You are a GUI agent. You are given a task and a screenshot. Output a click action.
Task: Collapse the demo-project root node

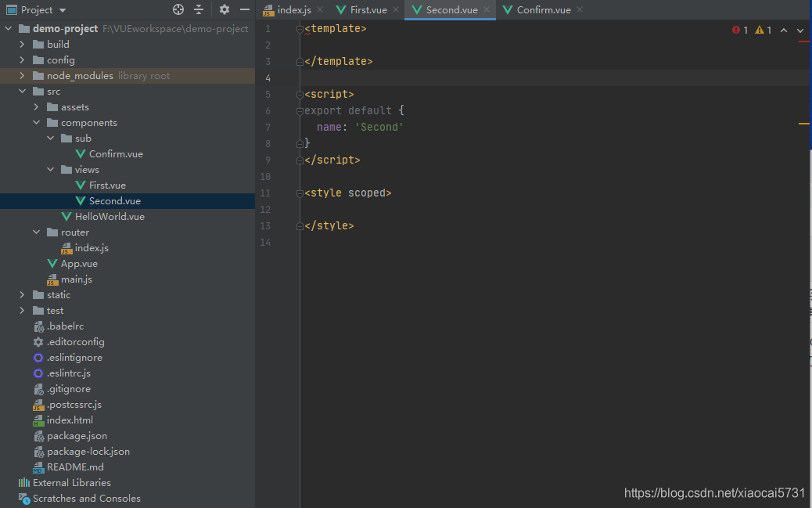point(9,28)
